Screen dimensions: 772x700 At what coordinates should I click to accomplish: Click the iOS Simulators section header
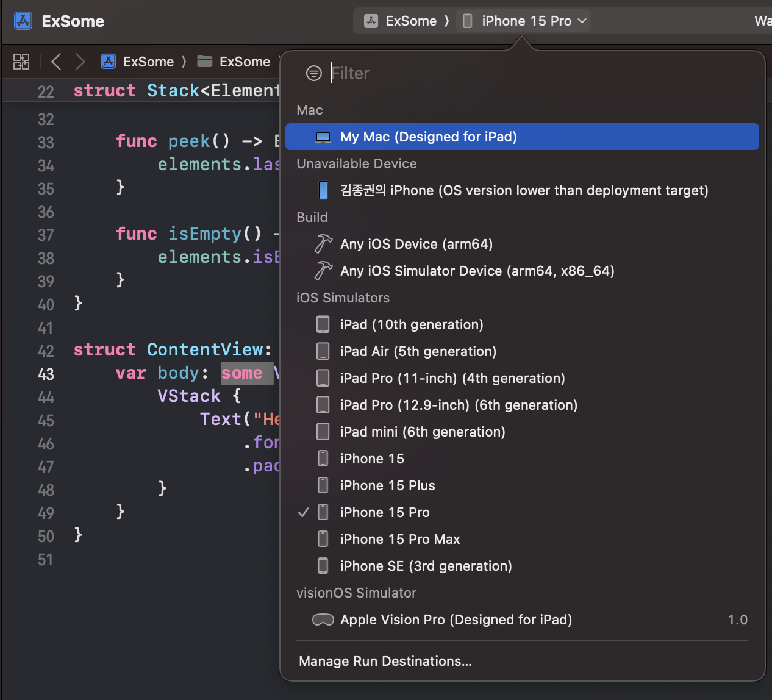(343, 298)
